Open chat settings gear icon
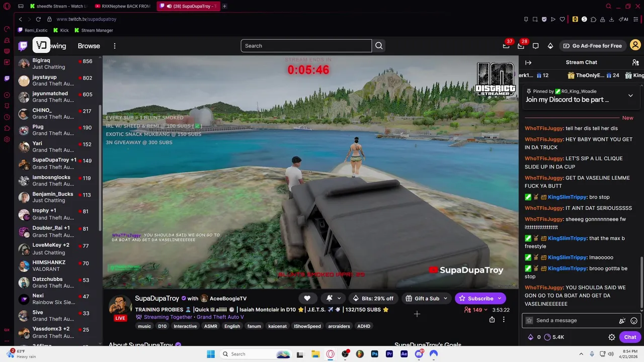644x362 pixels. point(612,337)
